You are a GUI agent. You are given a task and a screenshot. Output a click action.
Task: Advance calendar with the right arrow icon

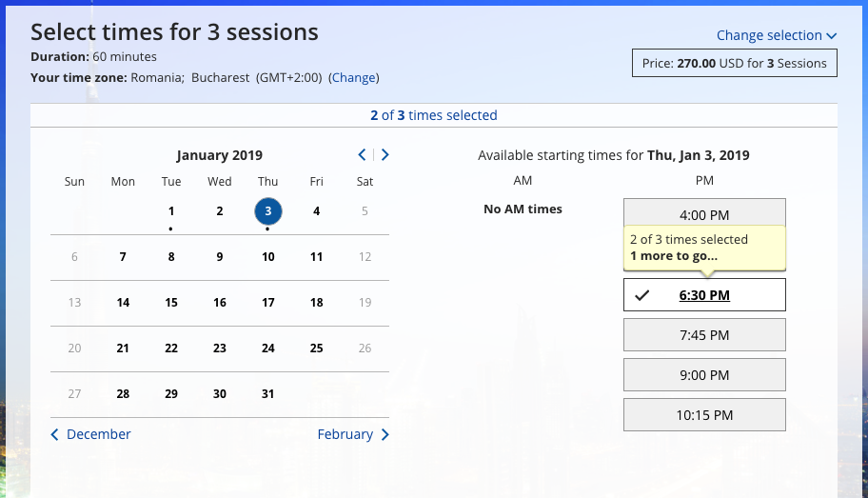385,155
